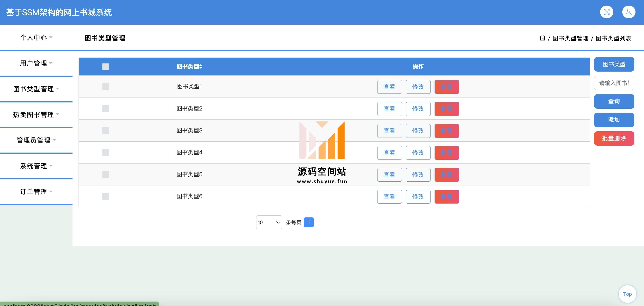View details of 图书类型4 with 查看
Screen dimensions: 644x306
[389, 153]
